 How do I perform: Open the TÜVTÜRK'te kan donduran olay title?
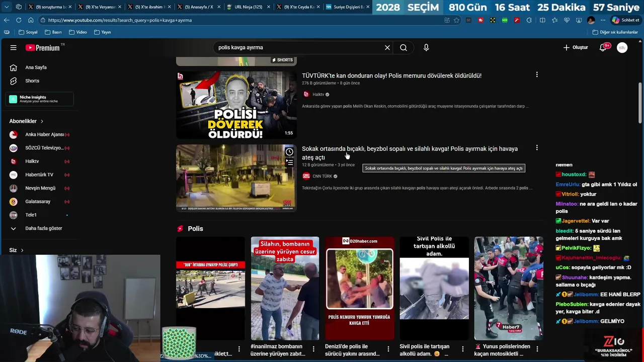pos(391,76)
